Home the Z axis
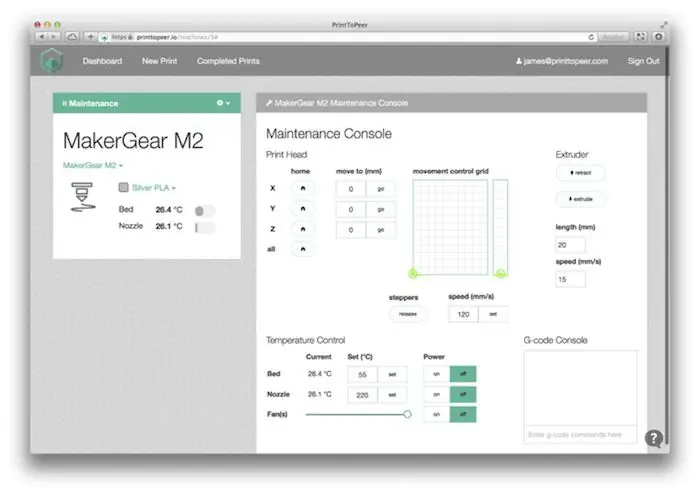Image resolution: width=700 pixels, height=495 pixels. pyautogui.click(x=303, y=229)
